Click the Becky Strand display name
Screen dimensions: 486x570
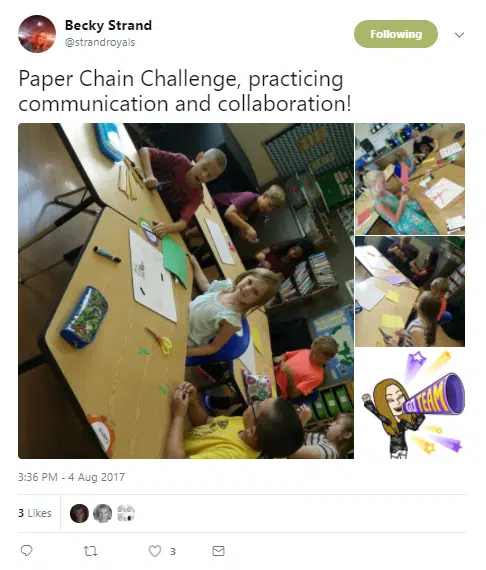click(x=108, y=25)
